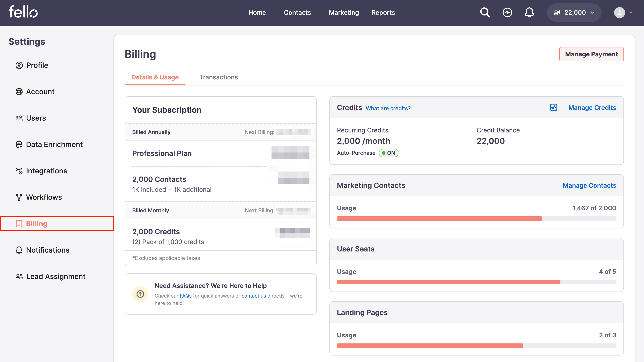Screen dimensions: 644x362
Task: Click the Notifications bell sidebar icon
Action: pyautogui.click(x=19, y=250)
